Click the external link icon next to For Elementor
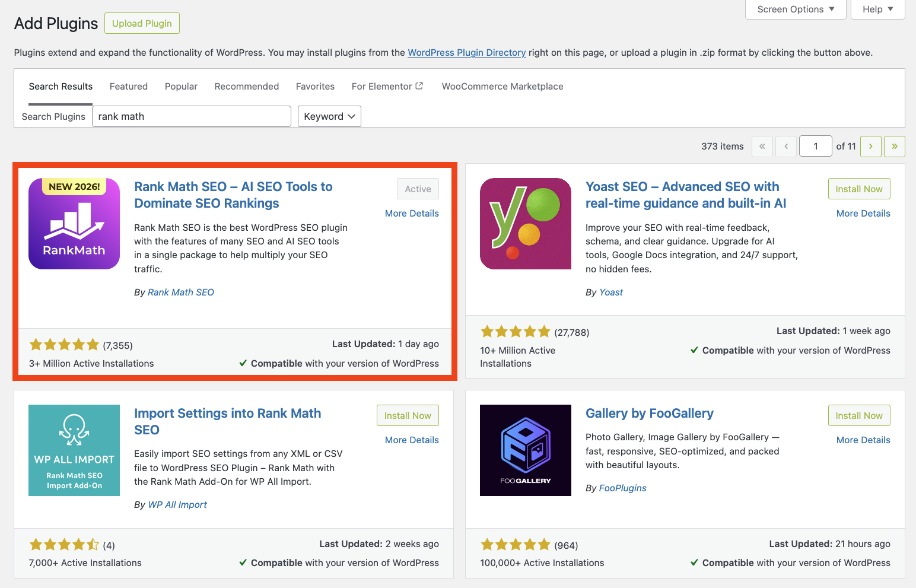The width and height of the screenshot is (916, 588). coord(419,85)
